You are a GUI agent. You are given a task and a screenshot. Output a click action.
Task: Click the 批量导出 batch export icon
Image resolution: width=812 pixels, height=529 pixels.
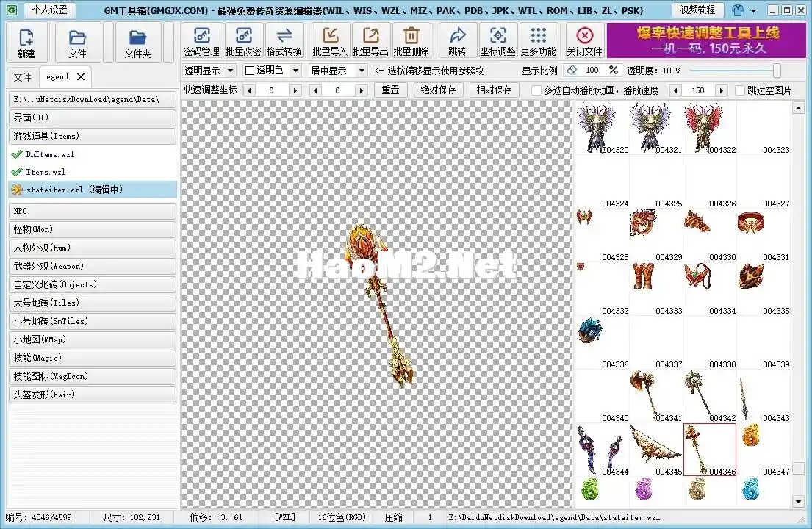click(371, 41)
